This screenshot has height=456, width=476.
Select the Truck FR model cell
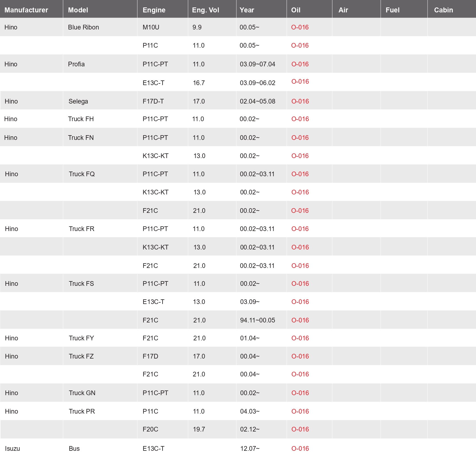pyautogui.click(x=82, y=229)
